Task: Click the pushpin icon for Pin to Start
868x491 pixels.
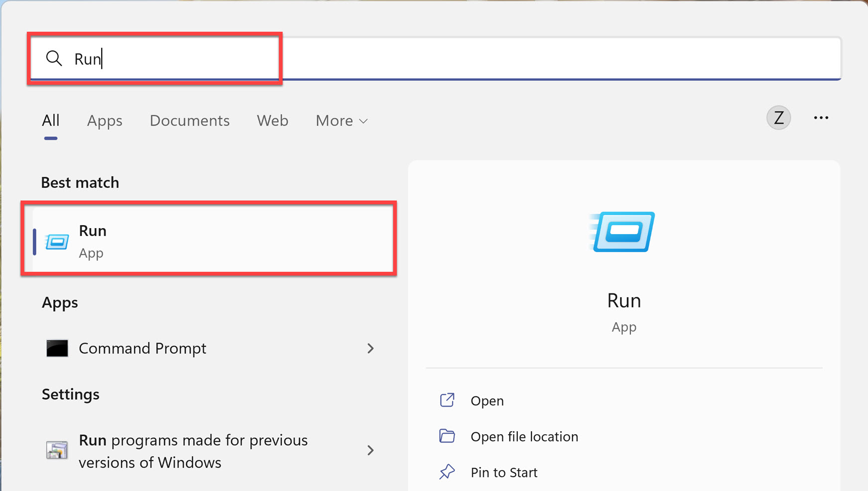Action: 448,472
